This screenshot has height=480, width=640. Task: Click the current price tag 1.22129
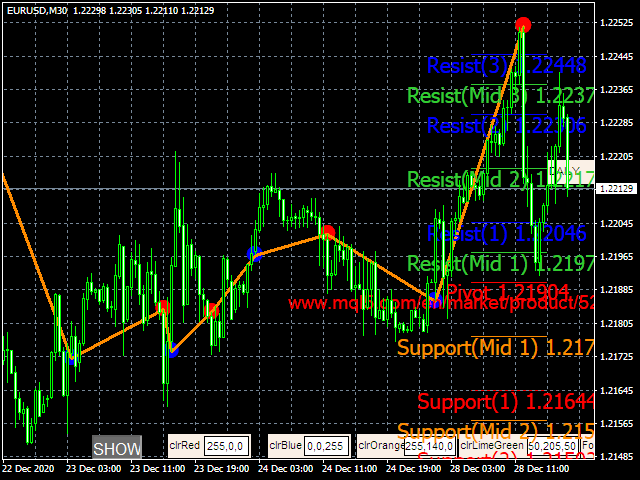(x=616, y=189)
